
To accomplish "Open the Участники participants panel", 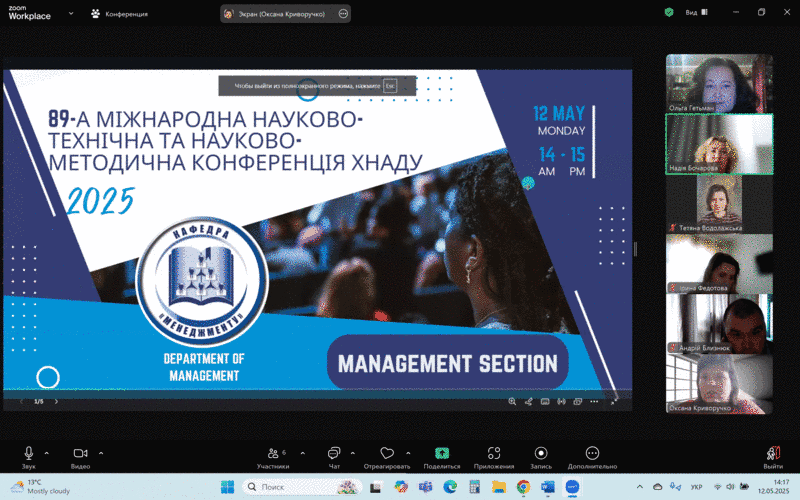I will click(273, 457).
